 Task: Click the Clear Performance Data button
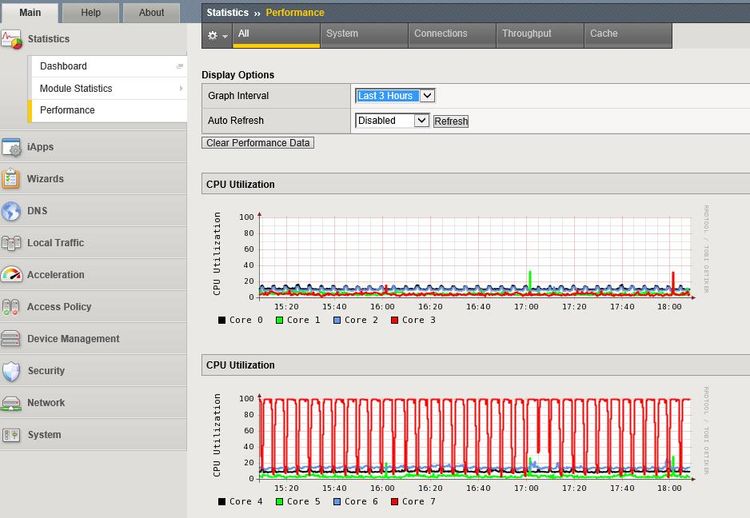click(x=259, y=143)
